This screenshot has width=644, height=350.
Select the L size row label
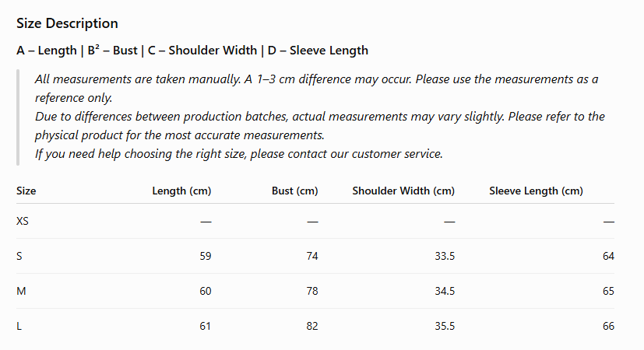pos(19,326)
